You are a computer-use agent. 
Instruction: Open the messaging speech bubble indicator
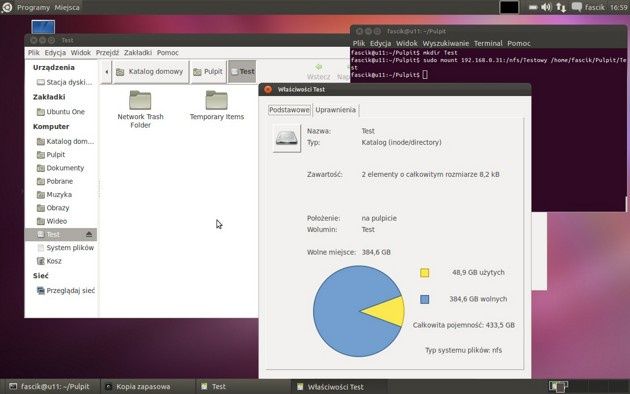577,7
